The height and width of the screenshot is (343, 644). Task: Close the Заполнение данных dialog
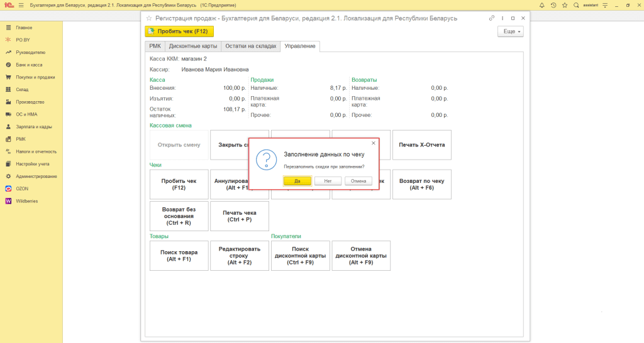coord(374,143)
